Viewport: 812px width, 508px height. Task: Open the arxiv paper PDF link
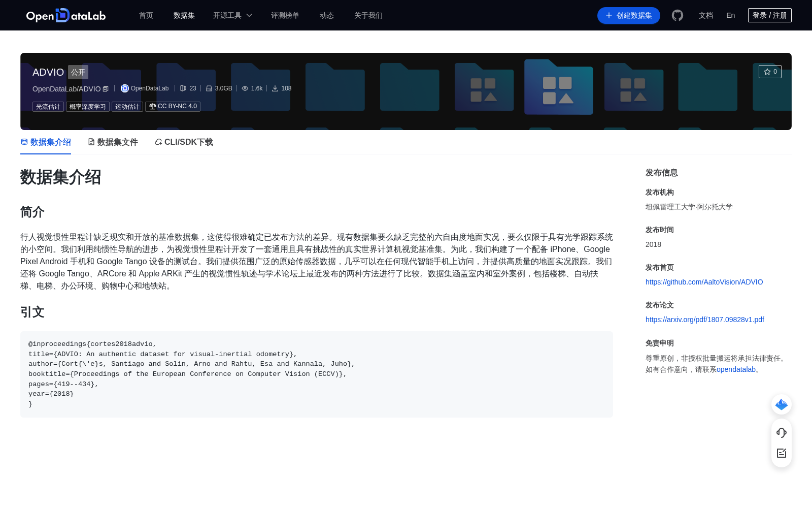(705, 320)
